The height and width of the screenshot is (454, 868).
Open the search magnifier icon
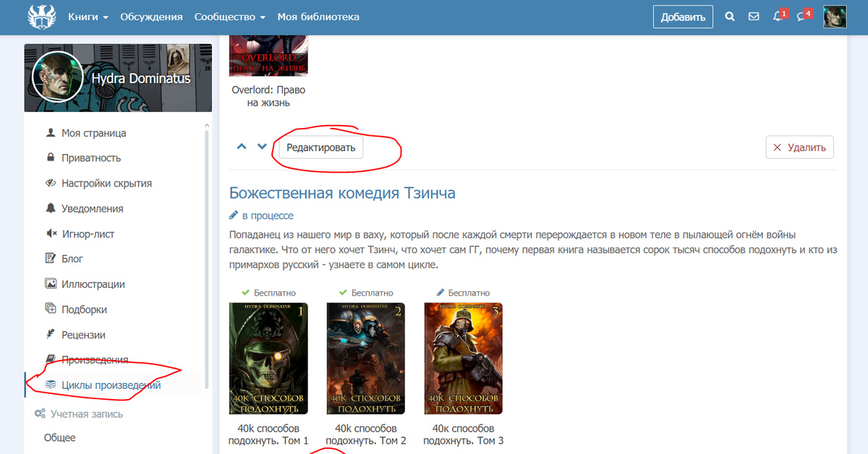point(730,17)
